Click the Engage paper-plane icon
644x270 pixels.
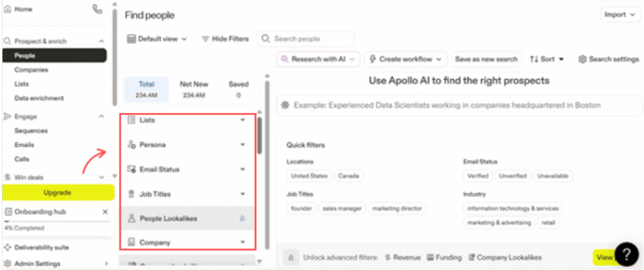pyautogui.click(x=8, y=117)
